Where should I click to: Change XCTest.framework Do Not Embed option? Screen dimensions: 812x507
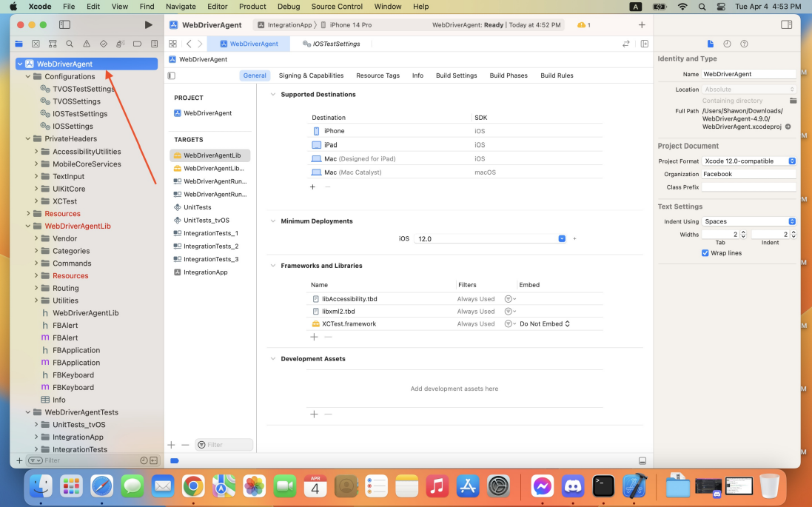544,324
